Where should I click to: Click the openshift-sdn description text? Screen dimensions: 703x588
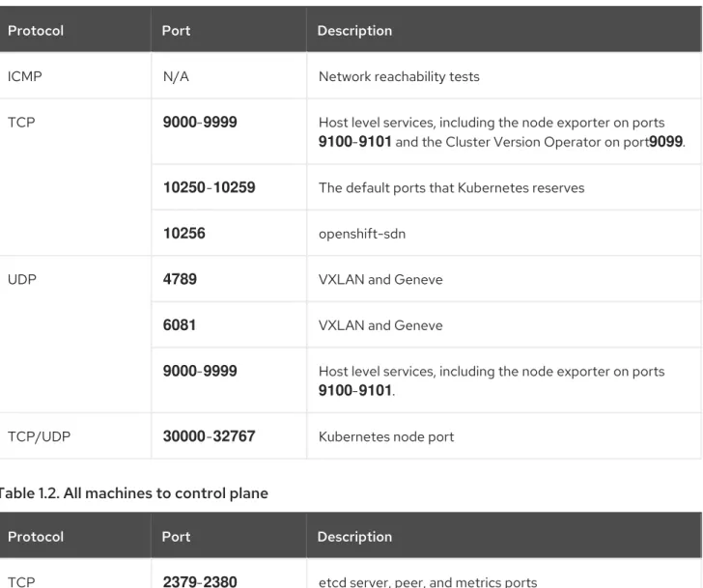tap(362, 234)
